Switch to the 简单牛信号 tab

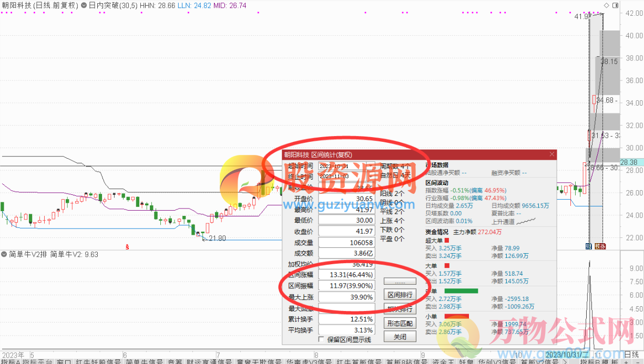[x=144, y=361]
